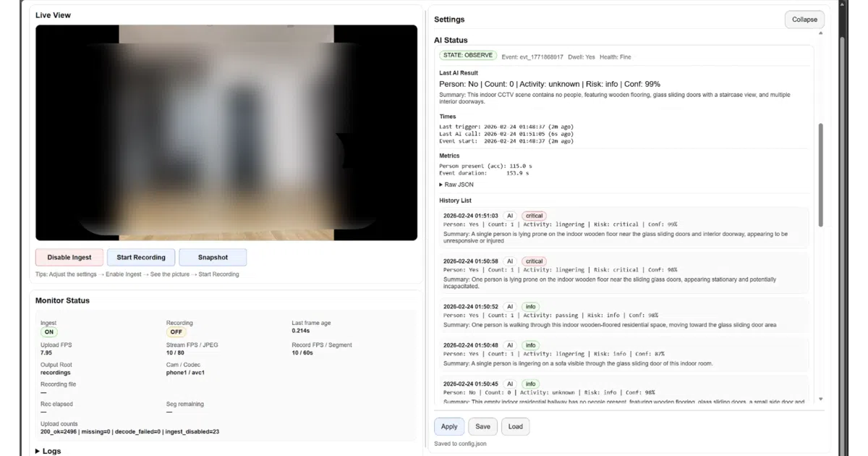Click the walking through summary on 01:50:52
This screenshot has width=868, height=456.
pyautogui.click(x=610, y=325)
